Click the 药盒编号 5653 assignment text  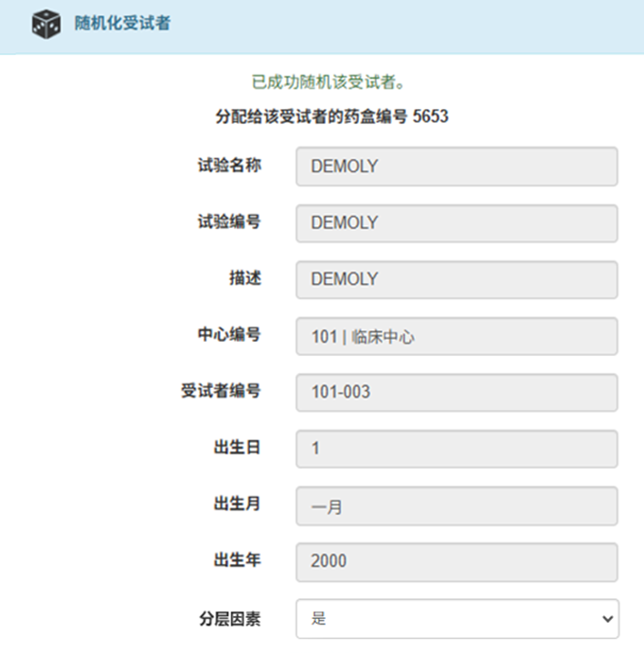[331, 116]
